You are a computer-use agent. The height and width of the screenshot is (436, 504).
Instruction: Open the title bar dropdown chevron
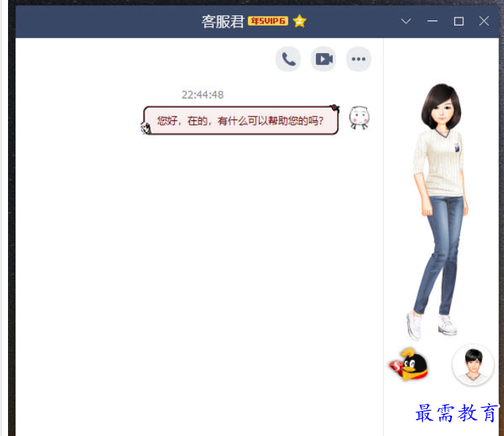coord(406,22)
